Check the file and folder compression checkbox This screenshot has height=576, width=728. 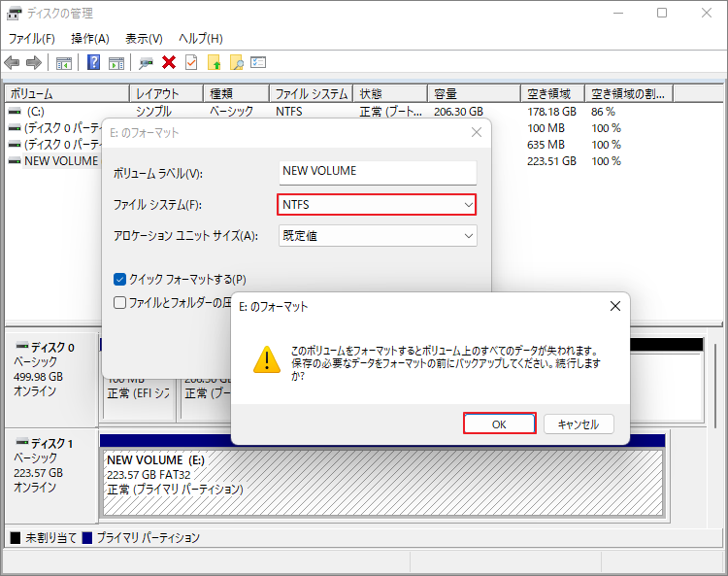119,303
